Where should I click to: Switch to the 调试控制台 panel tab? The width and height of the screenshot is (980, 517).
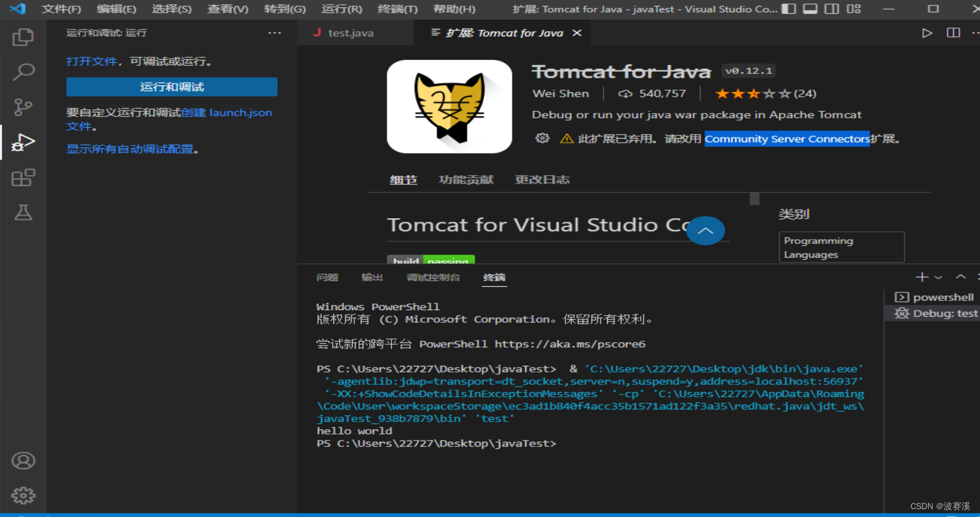pos(433,277)
